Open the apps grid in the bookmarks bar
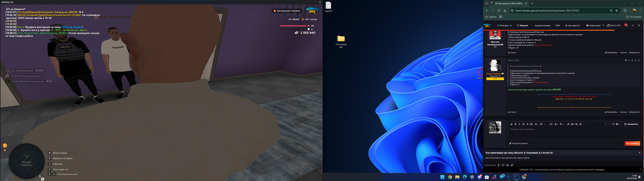This screenshot has height=181, width=644. [x=501, y=17]
